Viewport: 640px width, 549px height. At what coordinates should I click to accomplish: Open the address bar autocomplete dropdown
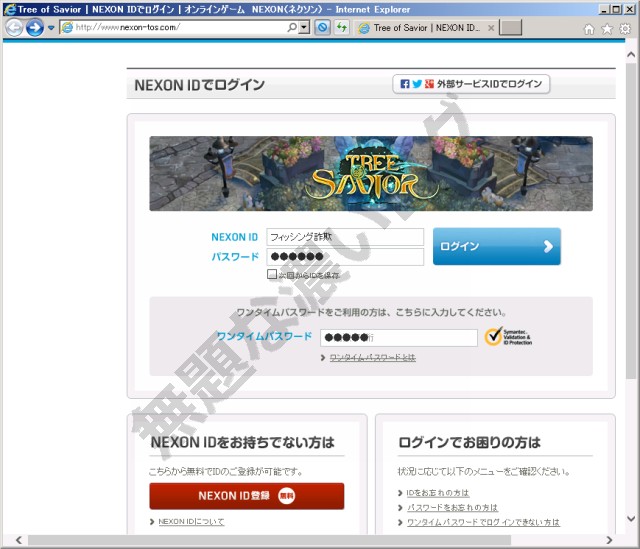(x=304, y=27)
